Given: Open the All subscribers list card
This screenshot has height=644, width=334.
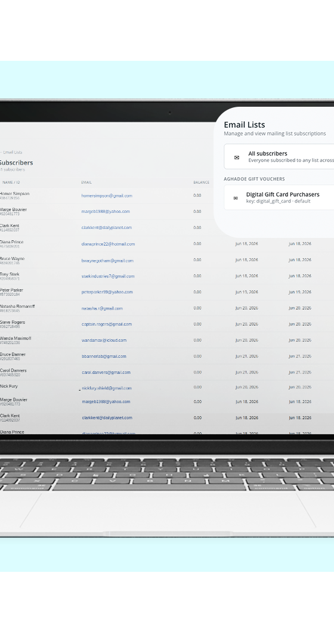Looking at the screenshot, I should [279, 156].
